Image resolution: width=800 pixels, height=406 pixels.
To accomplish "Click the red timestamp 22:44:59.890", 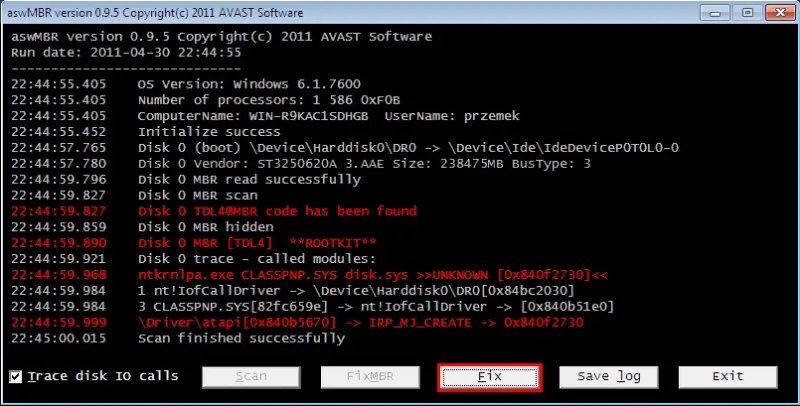I will (59, 243).
